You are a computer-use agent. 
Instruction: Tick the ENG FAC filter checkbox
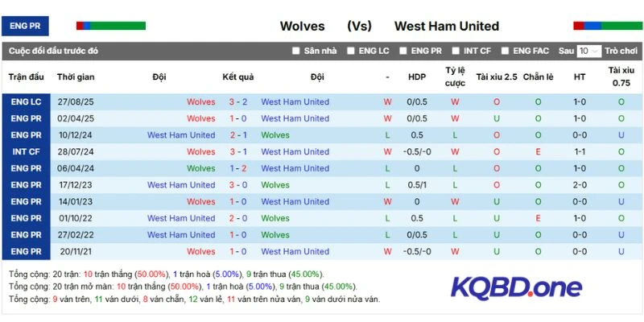(505, 51)
